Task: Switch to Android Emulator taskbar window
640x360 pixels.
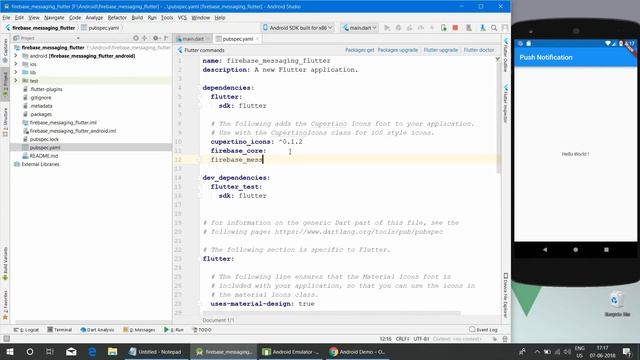Action: click(x=291, y=351)
